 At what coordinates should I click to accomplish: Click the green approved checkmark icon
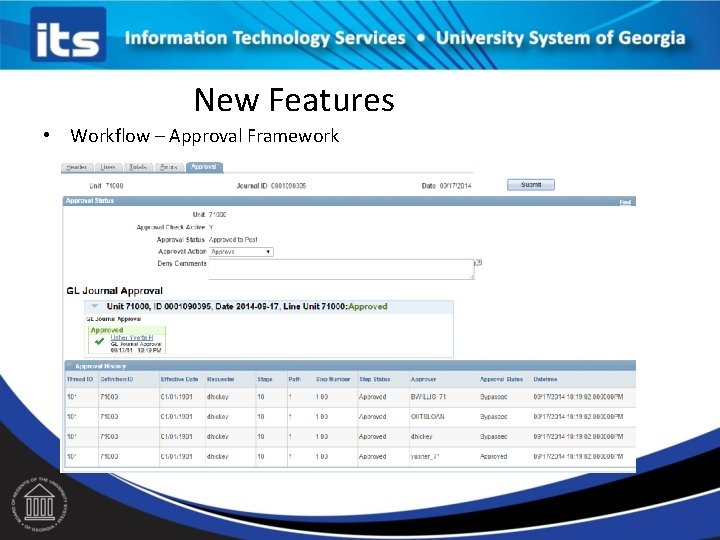[99, 341]
